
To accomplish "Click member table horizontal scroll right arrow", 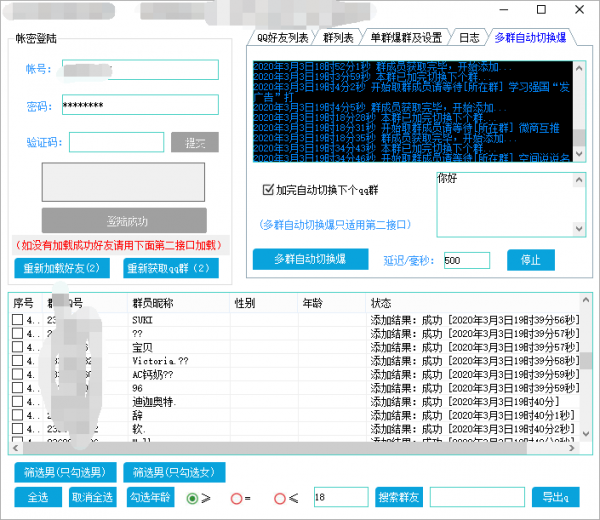I will tap(572, 448).
